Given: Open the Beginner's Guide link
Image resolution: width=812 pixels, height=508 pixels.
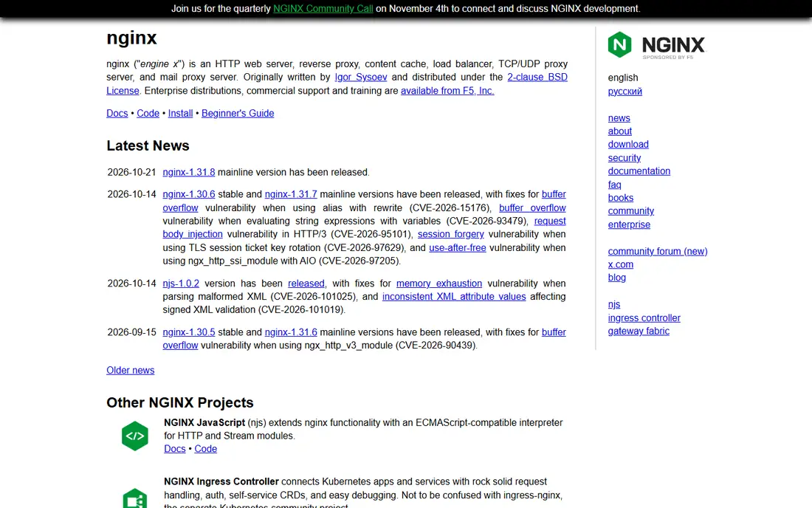Looking at the screenshot, I should coord(238,114).
